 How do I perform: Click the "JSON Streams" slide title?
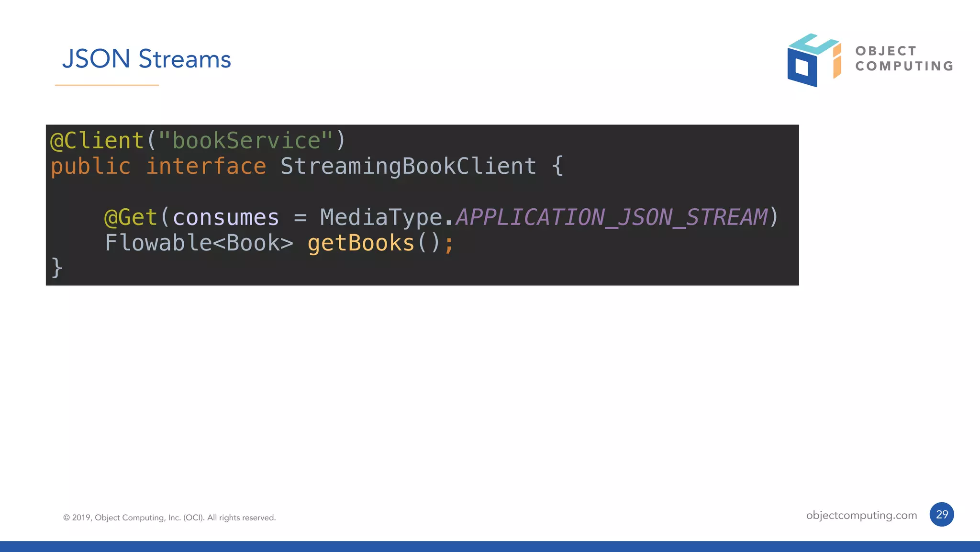pos(146,59)
